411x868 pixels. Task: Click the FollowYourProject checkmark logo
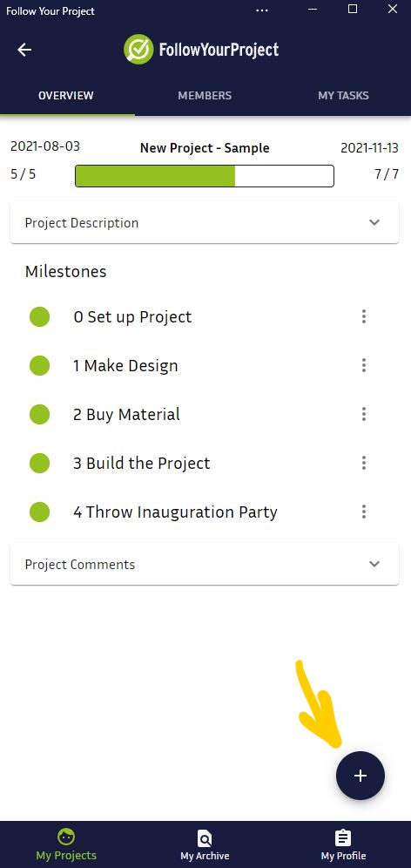138,50
